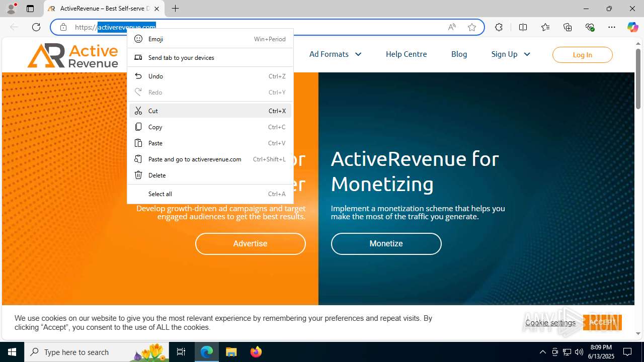Screen dimensions: 644x362
Task: Choose Send tab to your devices
Action: coord(210,57)
